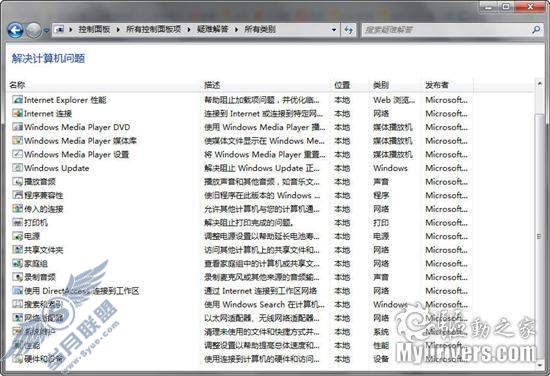The height and width of the screenshot is (376, 550).
Task: Click the 控制面板 breadcrumb
Action: [x=94, y=29]
